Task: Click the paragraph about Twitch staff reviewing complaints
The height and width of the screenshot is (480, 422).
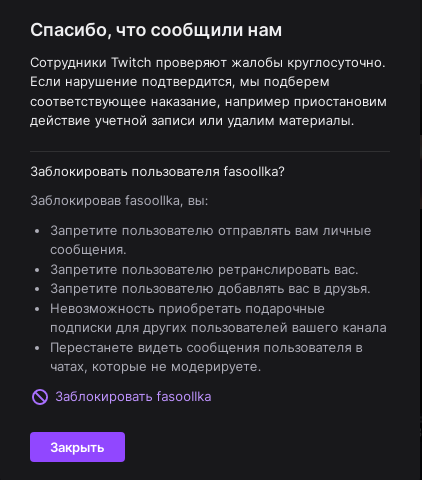Action: pos(208,92)
